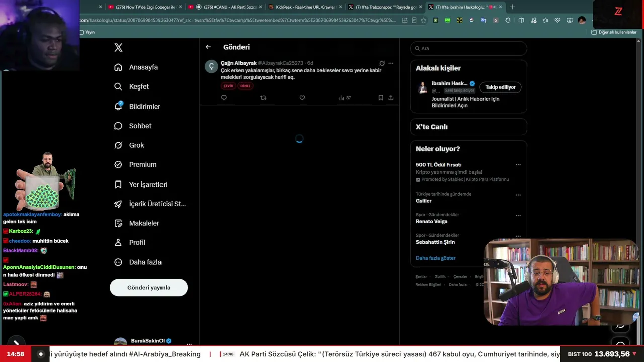Screen dimensions: 644x362
Task: Go to Profil page
Action: click(x=130, y=242)
